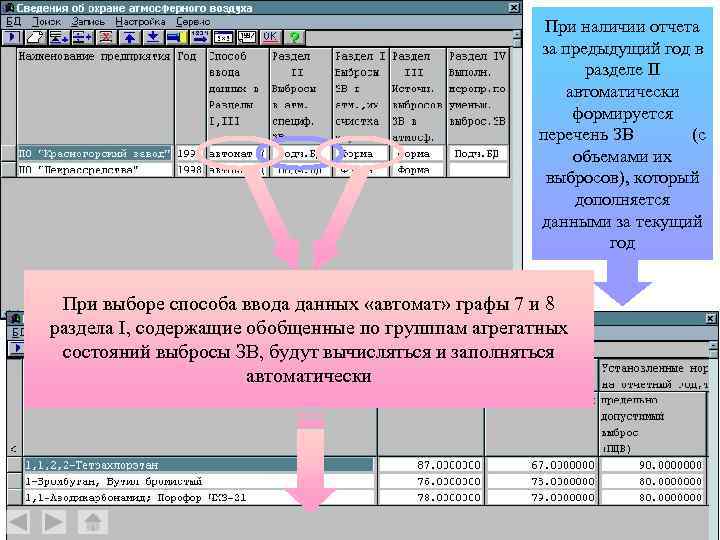Image resolution: width=720 pixels, height=540 pixels.
Task: Select the ПО "Красногорский завод" row
Action: click(x=95, y=153)
